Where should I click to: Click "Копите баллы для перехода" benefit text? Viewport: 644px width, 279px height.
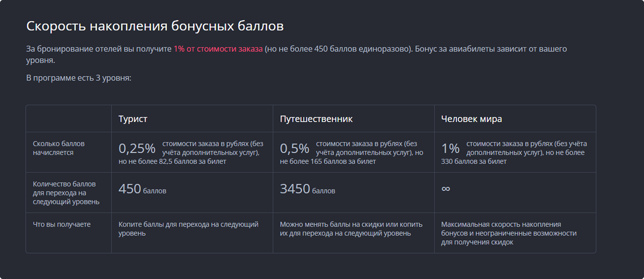[188, 229]
